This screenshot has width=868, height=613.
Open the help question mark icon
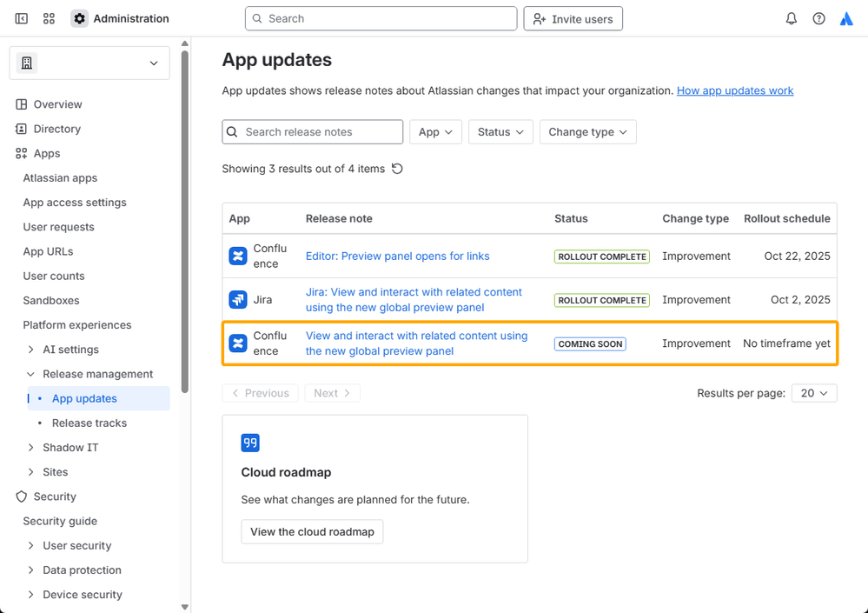click(818, 18)
